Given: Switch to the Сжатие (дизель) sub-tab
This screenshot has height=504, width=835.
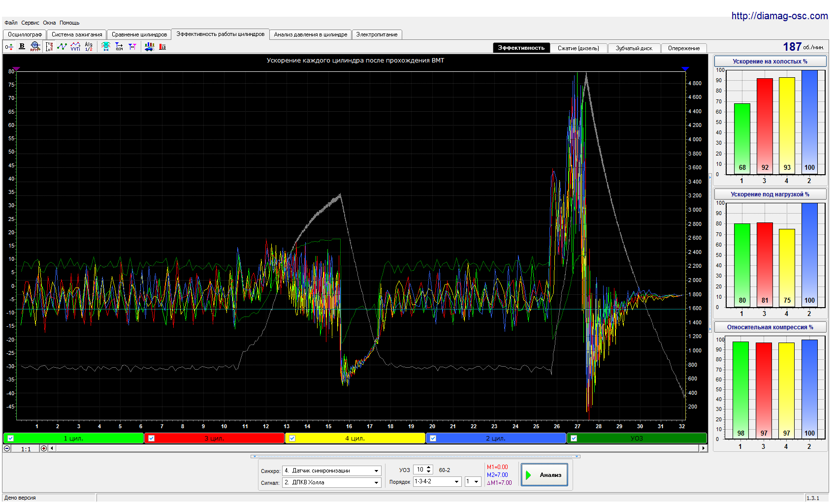Looking at the screenshot, I should 578,48.
